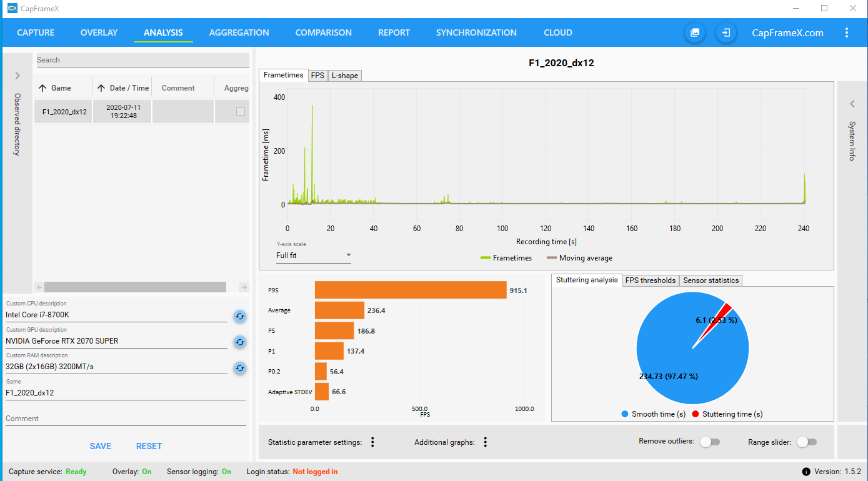
Task: Switch to FPS thresholds tab
Action: point(651,280)
